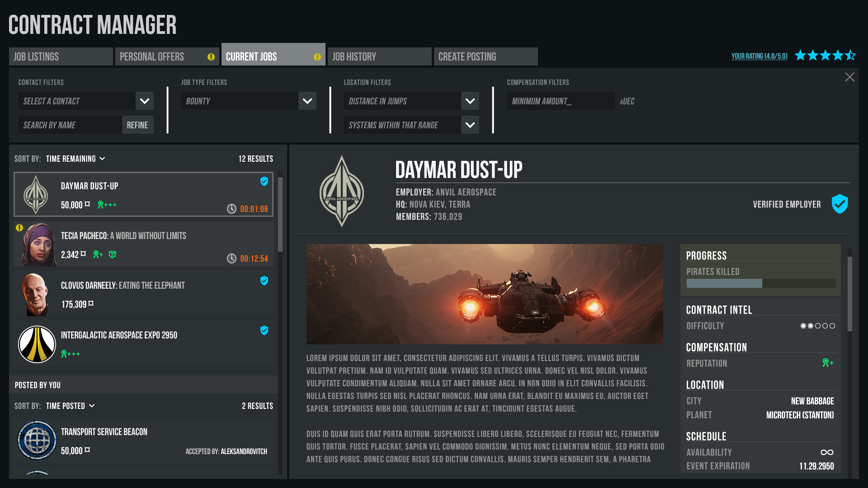Click yellow alert icon on Personal Offers tab

tap(211, 57)
